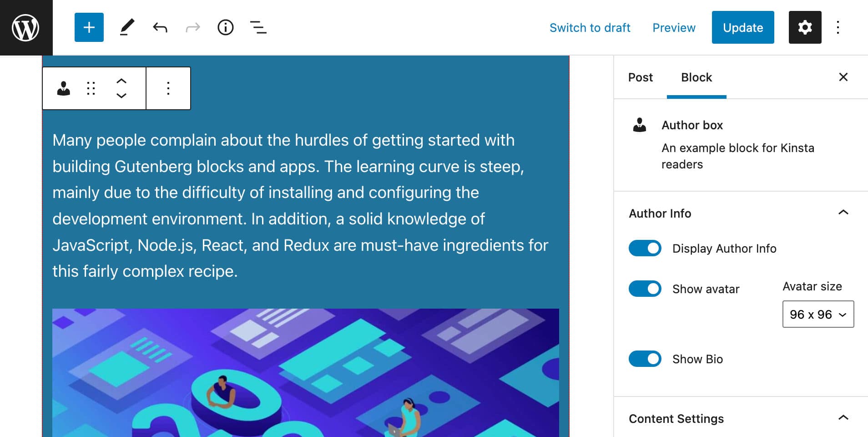Disable the Show Bio toggle
The height and width of the screenshot is (437, 868).
click(x=645, y=359)
